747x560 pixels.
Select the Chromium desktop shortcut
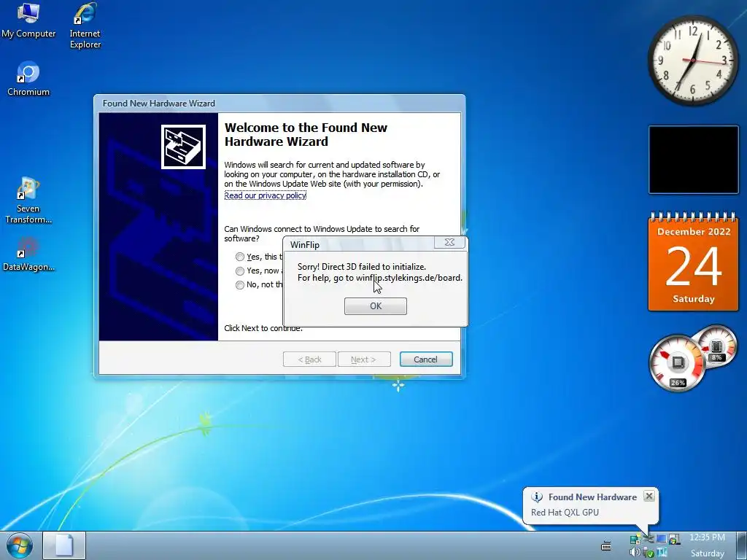[x=28, y=79]
